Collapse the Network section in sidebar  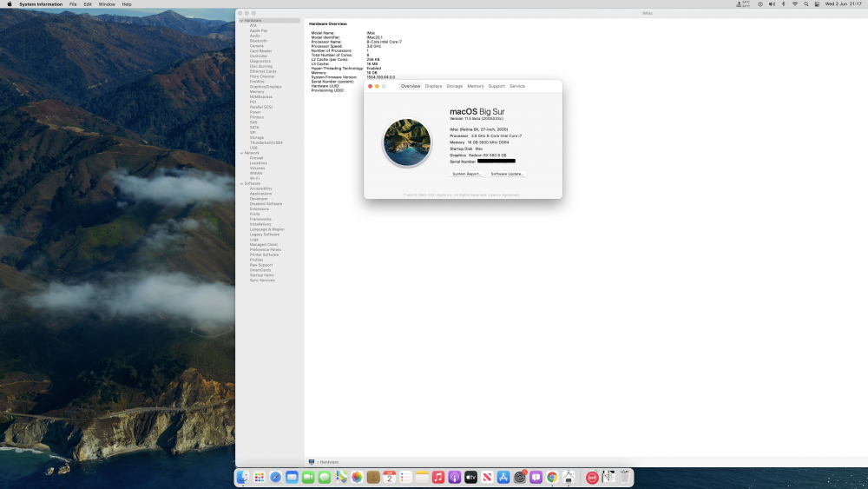coord(242,153)
